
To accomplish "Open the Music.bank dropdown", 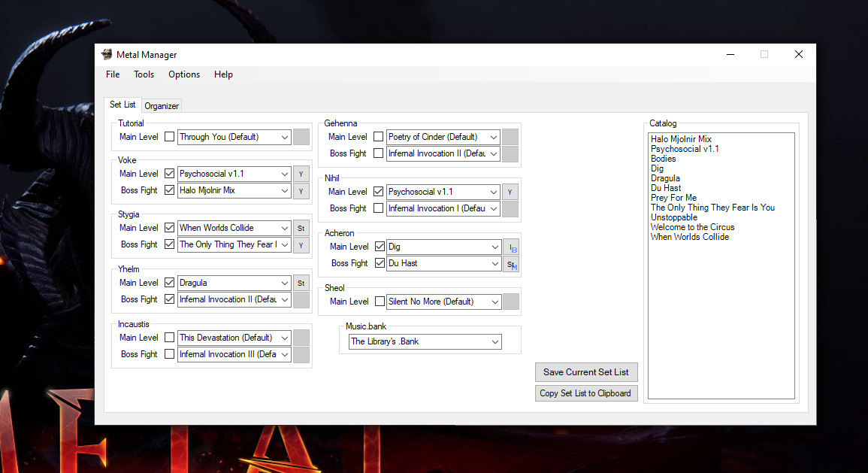I will (494, 341).
